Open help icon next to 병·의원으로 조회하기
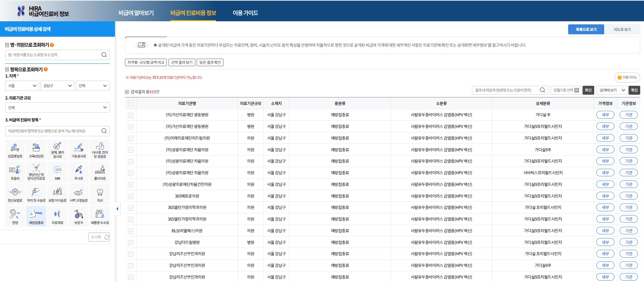This screenshot has height=282, width=644. coord(52,45)
